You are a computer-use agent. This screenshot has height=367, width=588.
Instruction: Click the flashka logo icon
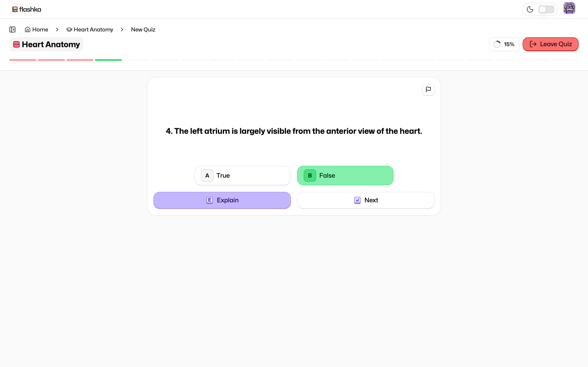(15, 10)
